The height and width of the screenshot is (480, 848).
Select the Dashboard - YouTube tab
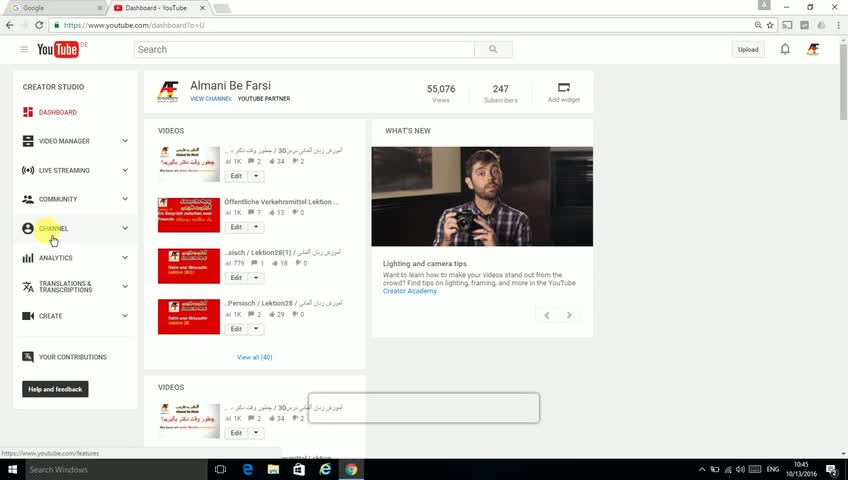[158, 8]
